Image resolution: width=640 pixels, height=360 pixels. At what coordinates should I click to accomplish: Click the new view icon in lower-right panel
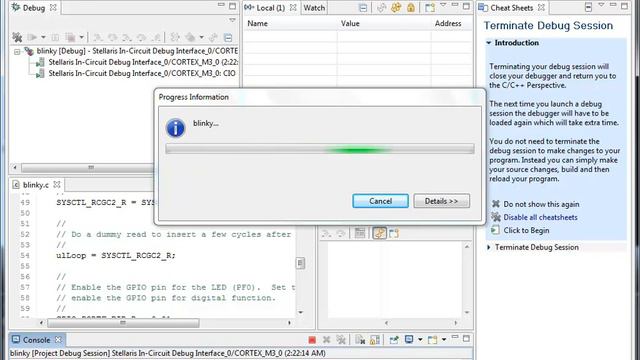pos(394,233)
